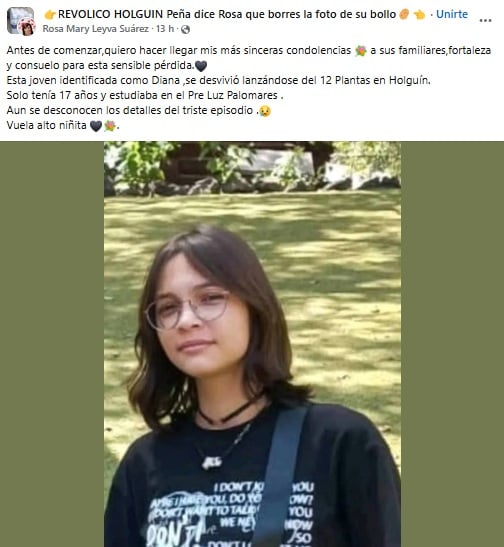Click the bread emoji after bollo
The width and height of the screenshot is (504, 547).
404,15
